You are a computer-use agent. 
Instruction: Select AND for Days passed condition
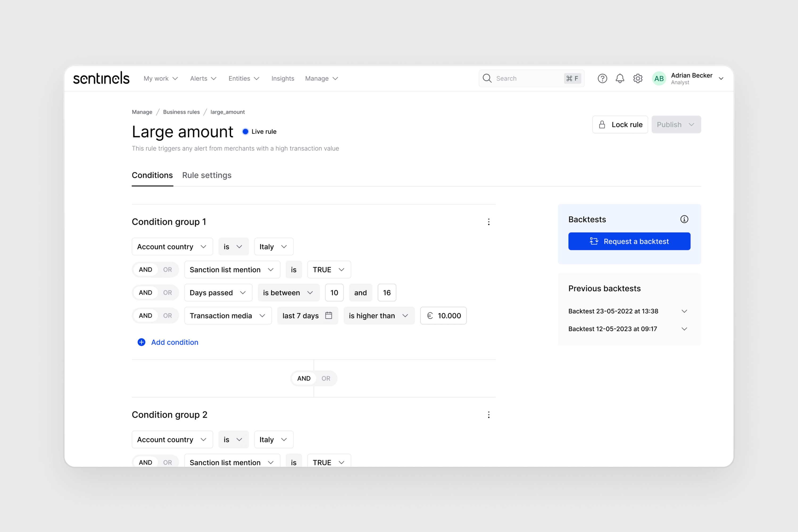point(146,292)
